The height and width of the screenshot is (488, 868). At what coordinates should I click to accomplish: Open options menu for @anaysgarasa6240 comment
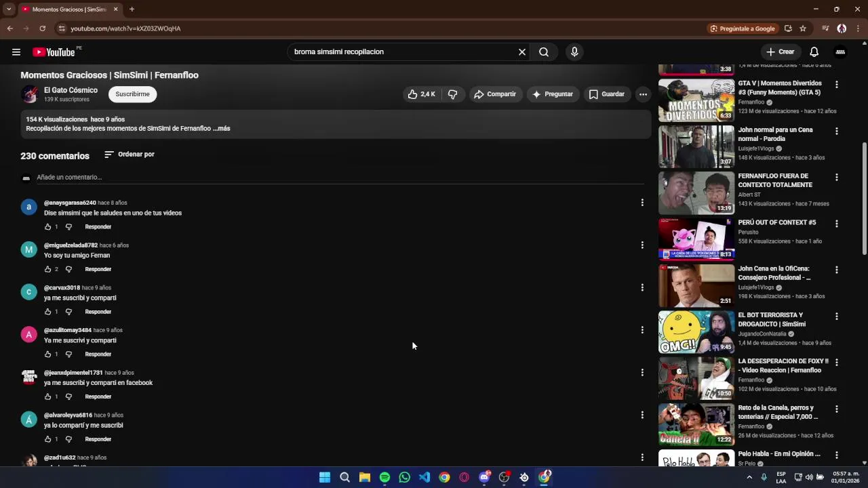[642, 203]
